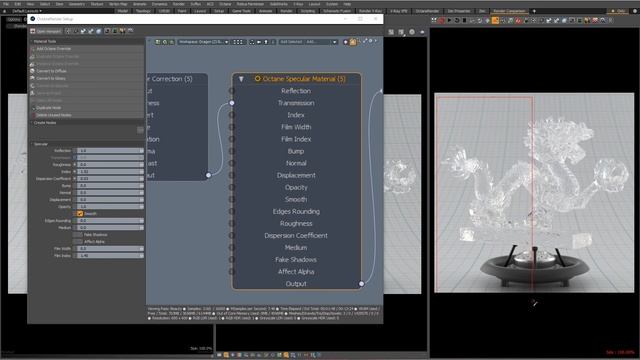Click the Index value field
The image size is (640, 360).
tap(110, 171)
